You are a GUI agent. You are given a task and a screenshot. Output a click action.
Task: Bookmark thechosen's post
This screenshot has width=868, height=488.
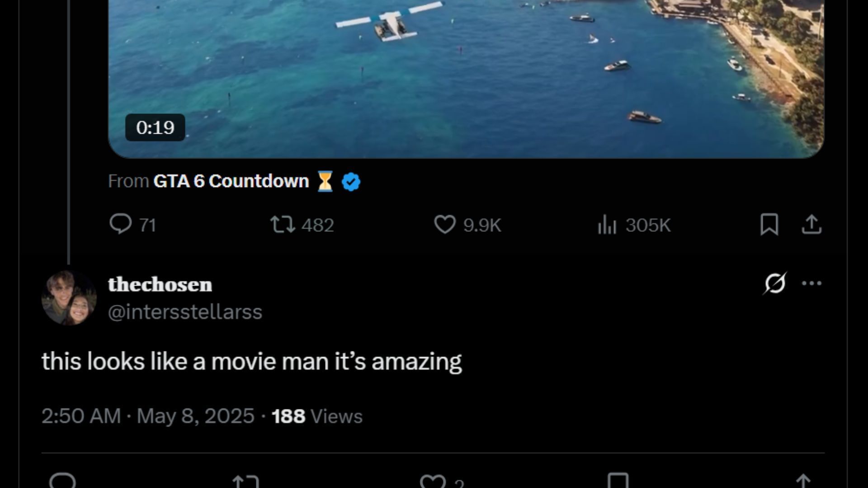pos(618,482)
